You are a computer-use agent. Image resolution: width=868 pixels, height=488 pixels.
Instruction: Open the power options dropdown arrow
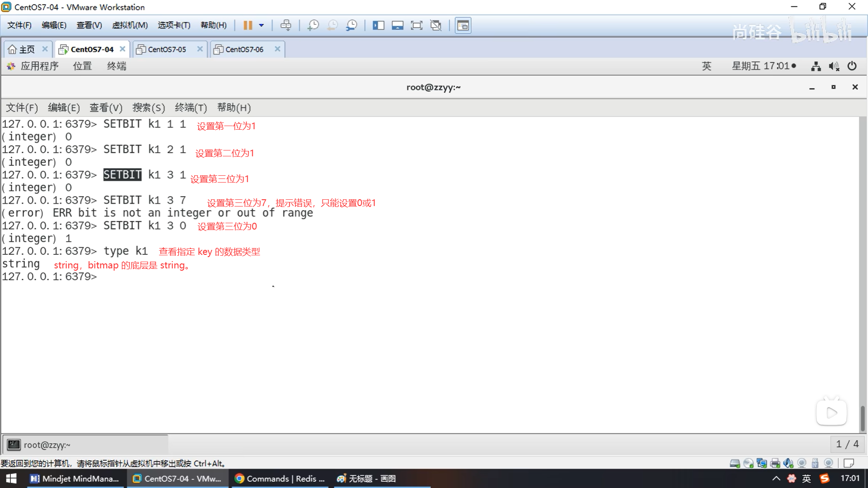tap(261, 25)
